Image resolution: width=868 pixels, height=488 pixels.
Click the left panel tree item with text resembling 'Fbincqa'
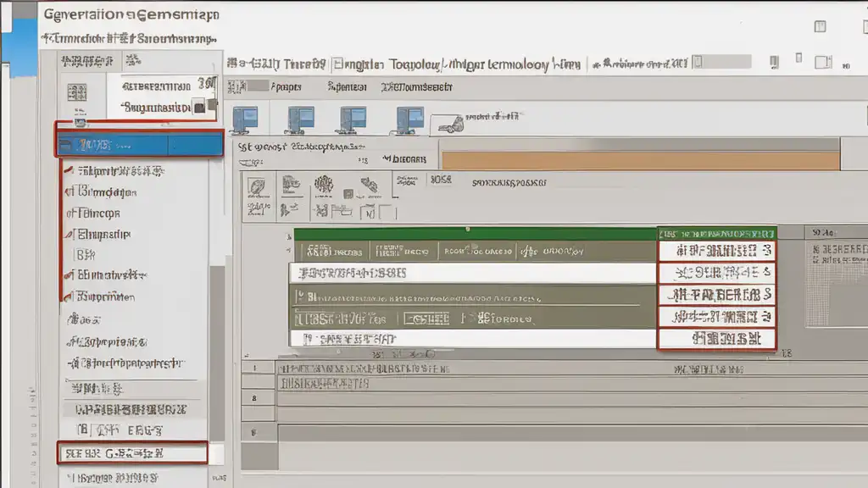(98, 213)
